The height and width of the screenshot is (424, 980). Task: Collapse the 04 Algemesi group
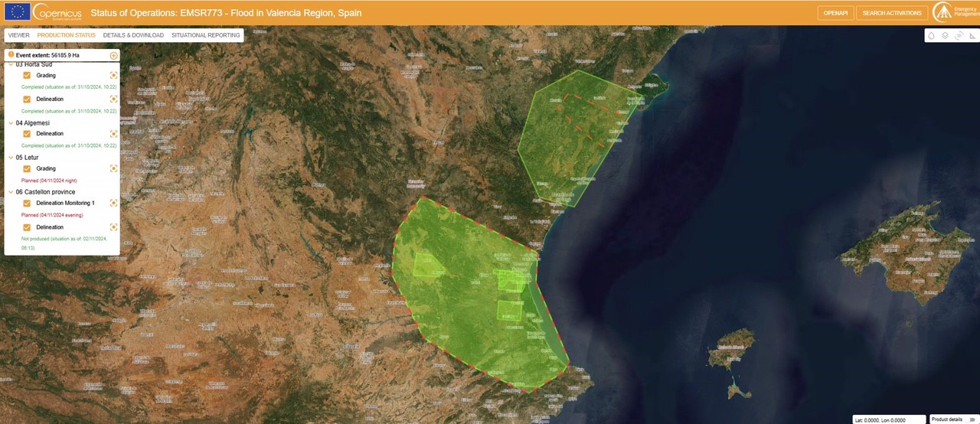[x=11, y=123]
